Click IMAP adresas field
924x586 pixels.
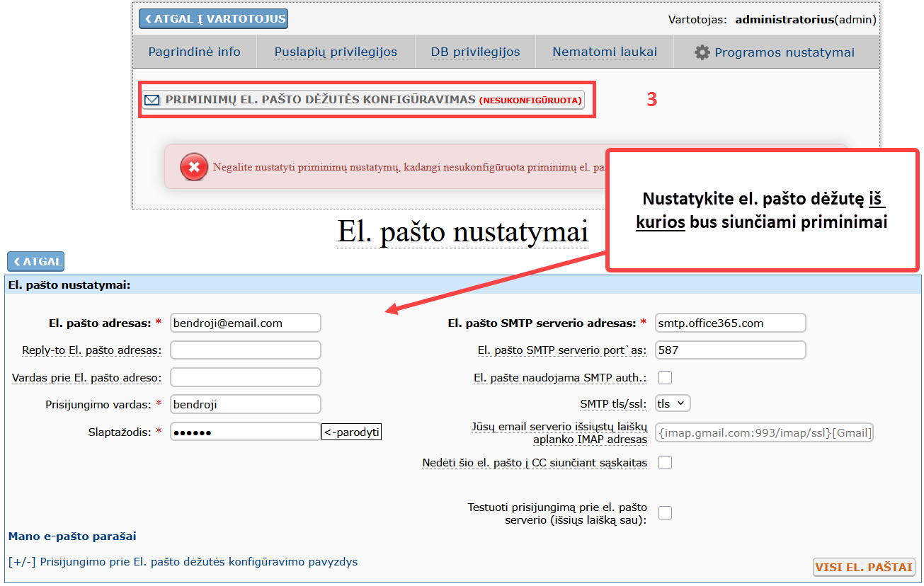tap(765, 432)
